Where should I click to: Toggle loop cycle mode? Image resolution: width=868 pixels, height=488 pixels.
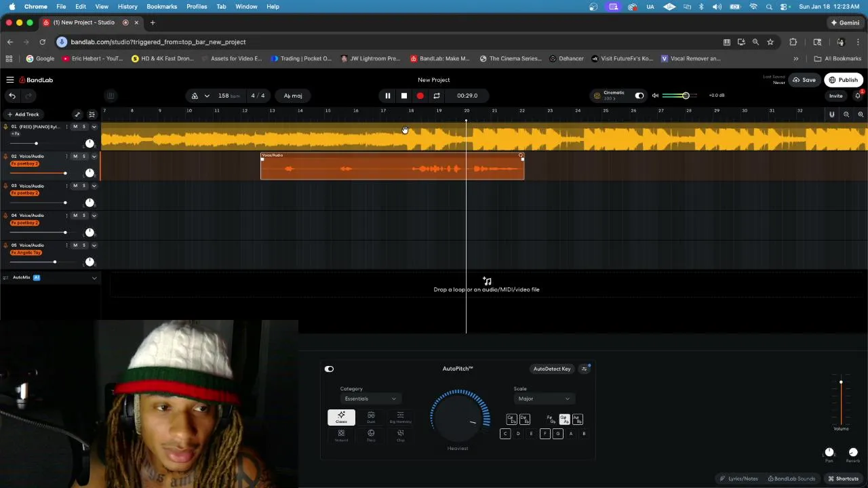pos(437,96)
